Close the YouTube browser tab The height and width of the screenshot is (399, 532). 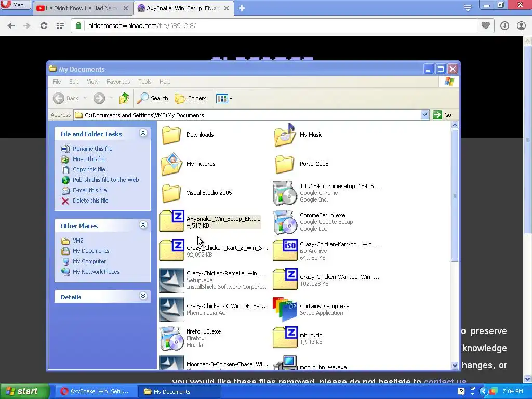pos(126,8)
